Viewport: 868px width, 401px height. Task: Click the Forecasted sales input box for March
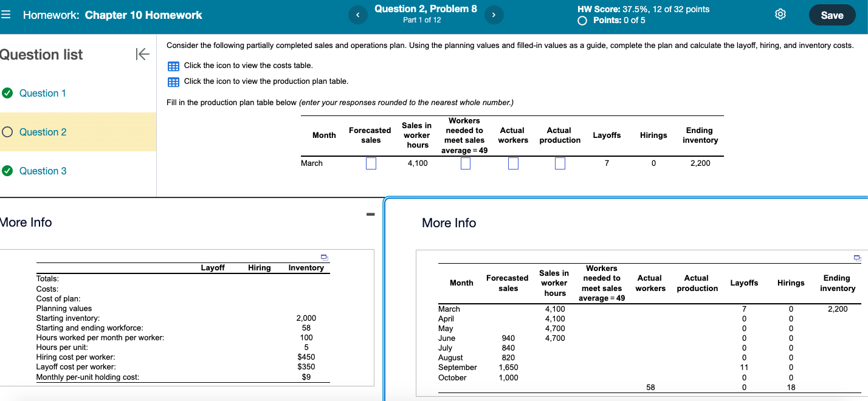pyautogui.click(x=370, y=163)
